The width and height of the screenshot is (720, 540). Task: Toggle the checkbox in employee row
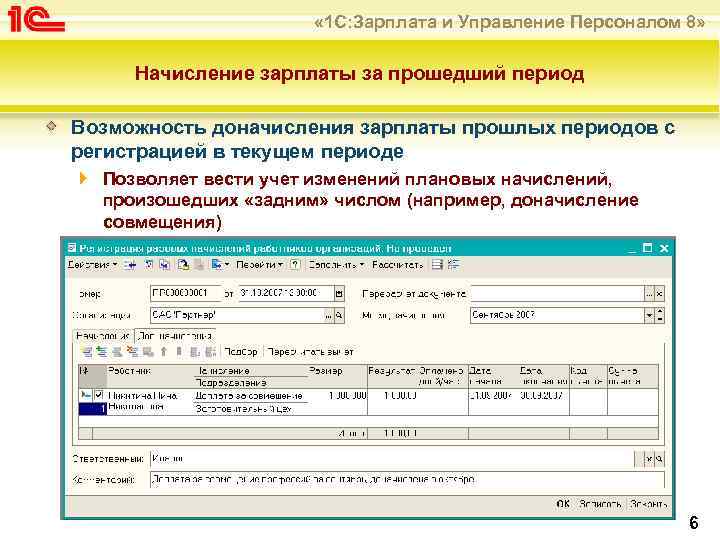click(x=99, y=395)
